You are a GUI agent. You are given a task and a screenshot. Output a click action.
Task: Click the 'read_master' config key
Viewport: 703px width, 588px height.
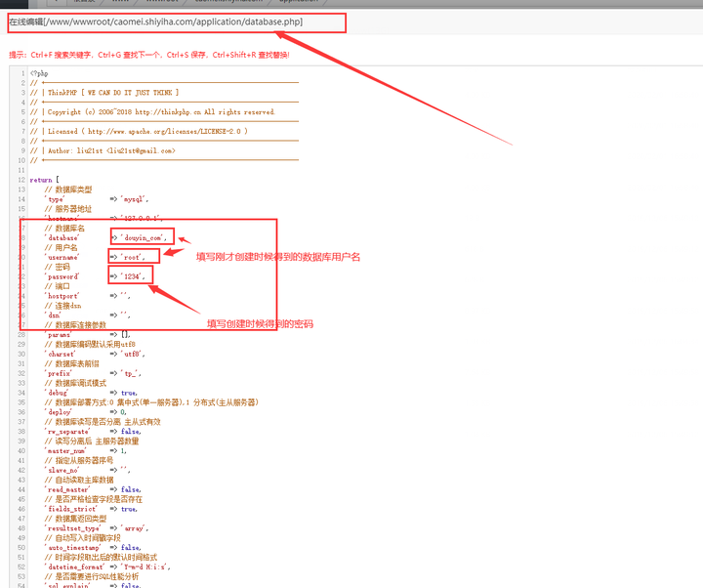[67, 489]
